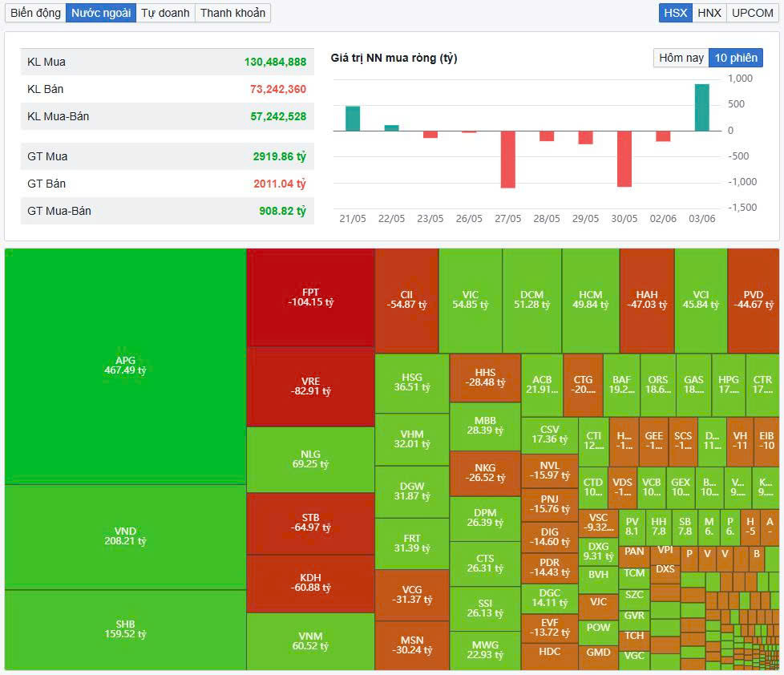The width and height of the screenshot is (784, 675).
Task: Switch to the Biến động tab
Action: (35, 13)
